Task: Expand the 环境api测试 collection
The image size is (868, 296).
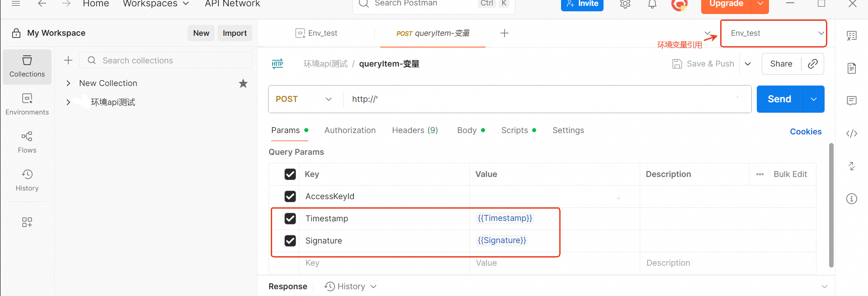Action: coord(68,102)
